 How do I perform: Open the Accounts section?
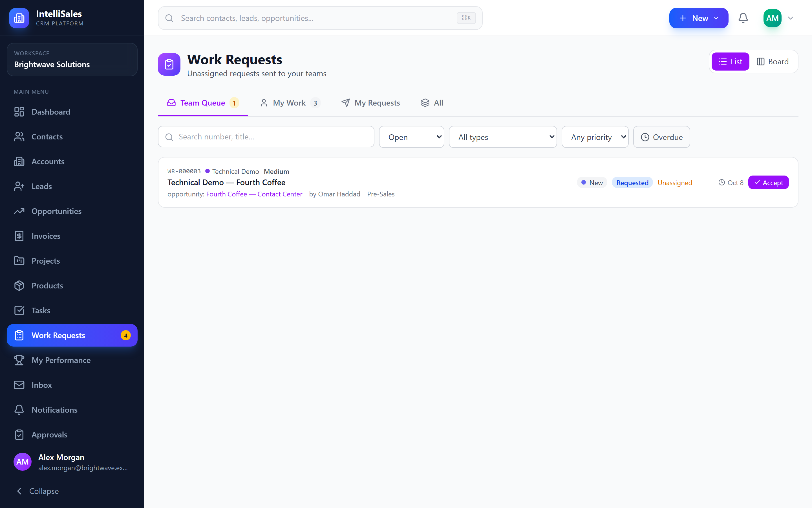tap(72, 162)
